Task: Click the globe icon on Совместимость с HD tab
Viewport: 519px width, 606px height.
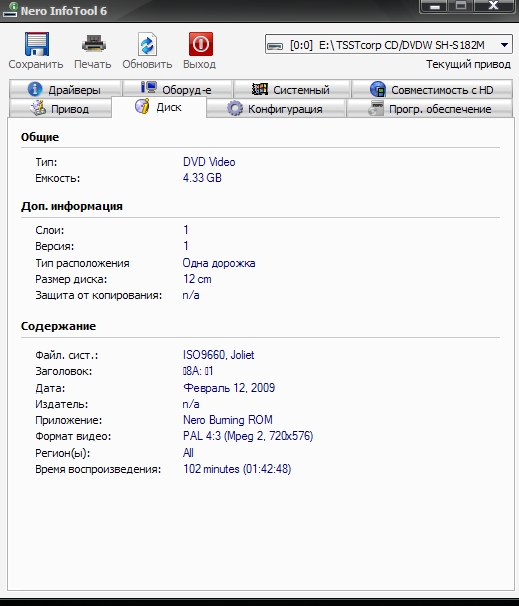Action: pos(378,89)
